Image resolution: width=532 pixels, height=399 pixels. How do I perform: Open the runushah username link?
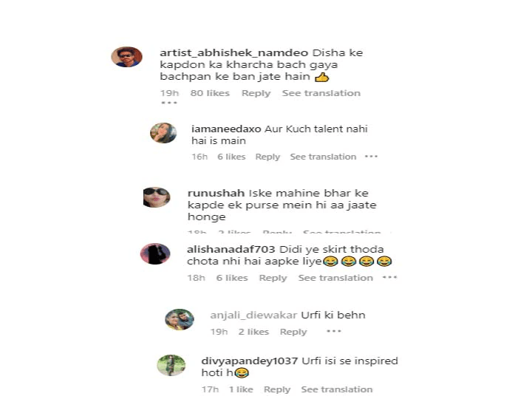[216, 193]
